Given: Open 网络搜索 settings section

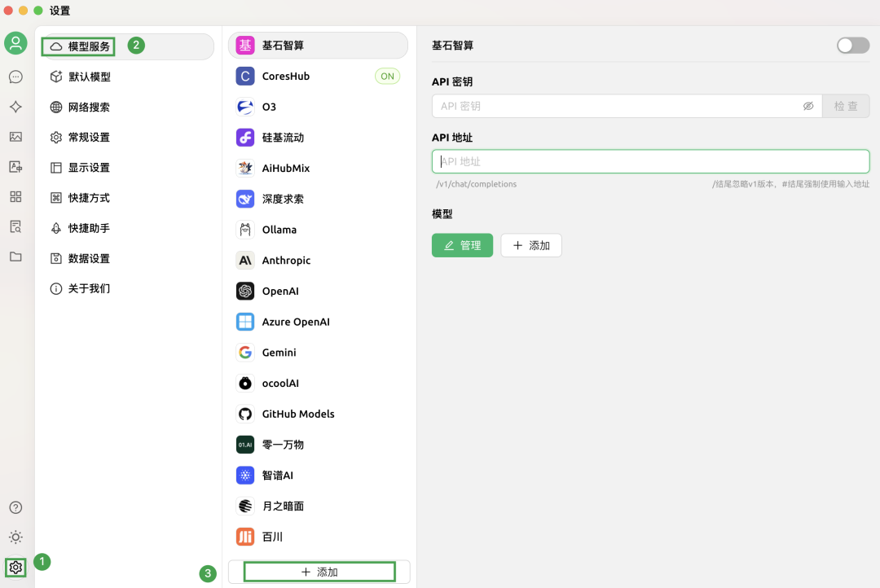Looking at the screenshot, I should (127, 108).
